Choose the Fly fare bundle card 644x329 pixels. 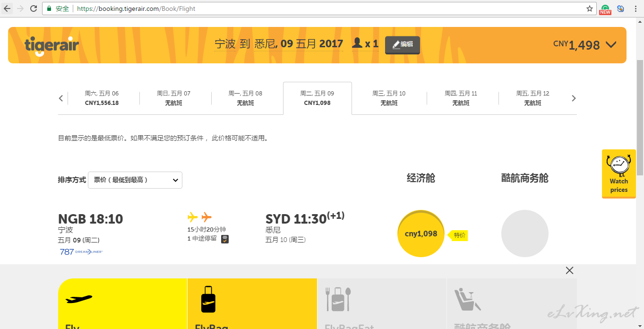pos(122,303)
